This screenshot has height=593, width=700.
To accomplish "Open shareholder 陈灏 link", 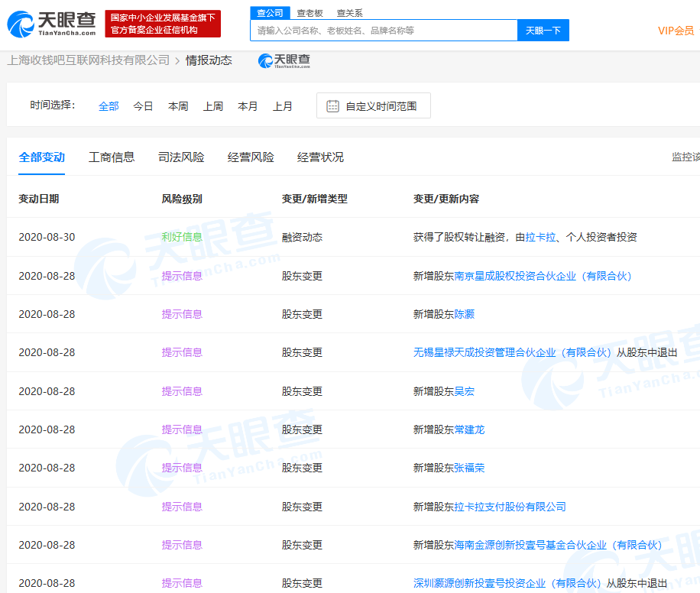I will click(465, 314).
